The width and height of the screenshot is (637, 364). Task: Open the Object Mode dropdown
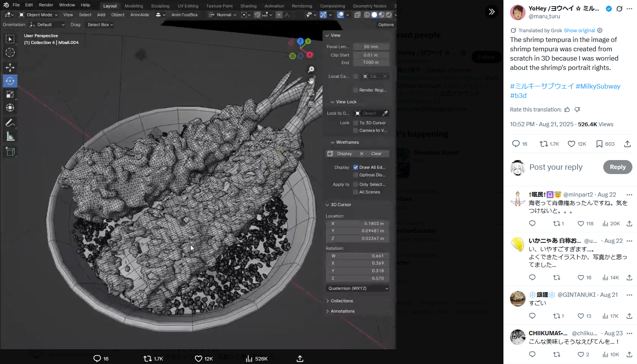(38, 15)
